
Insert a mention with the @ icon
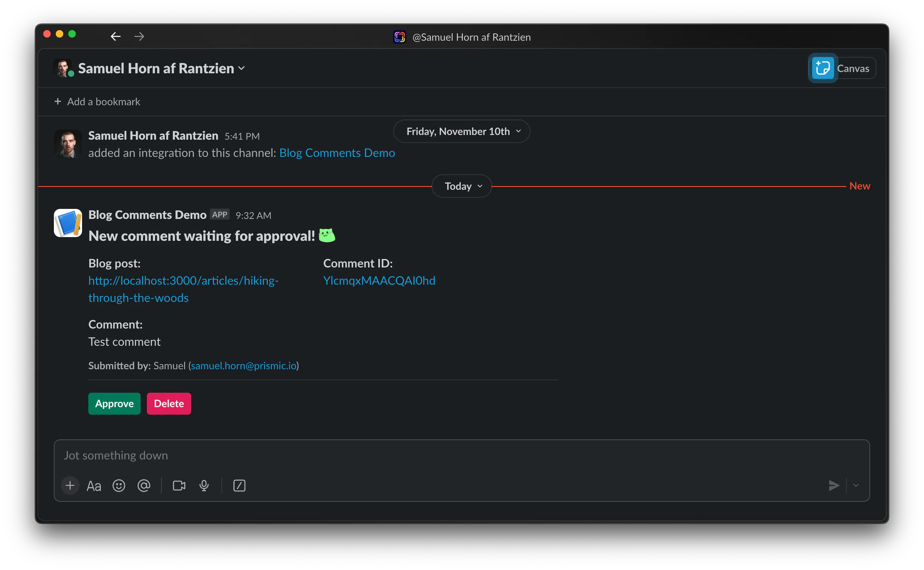(144, 485)
